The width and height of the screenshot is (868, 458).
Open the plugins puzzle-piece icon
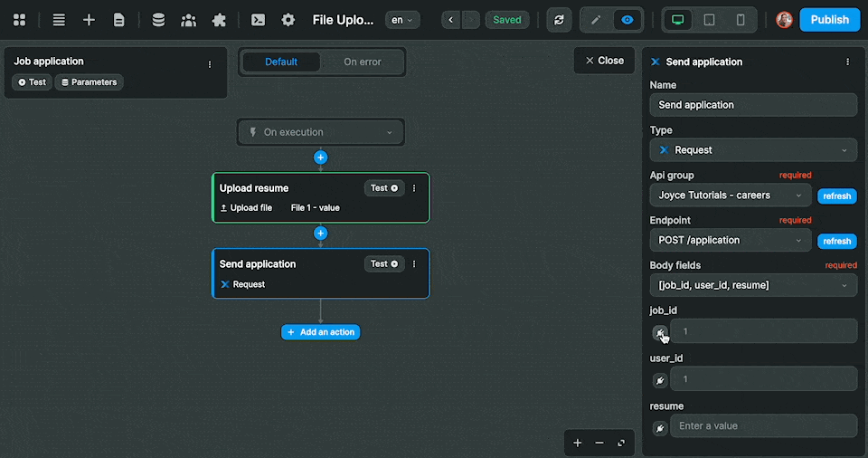tap(218, 20)
